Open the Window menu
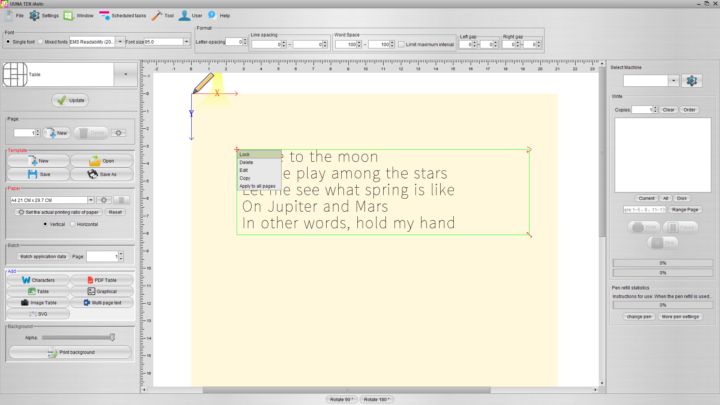720x405 pixels. click(79, 16)
